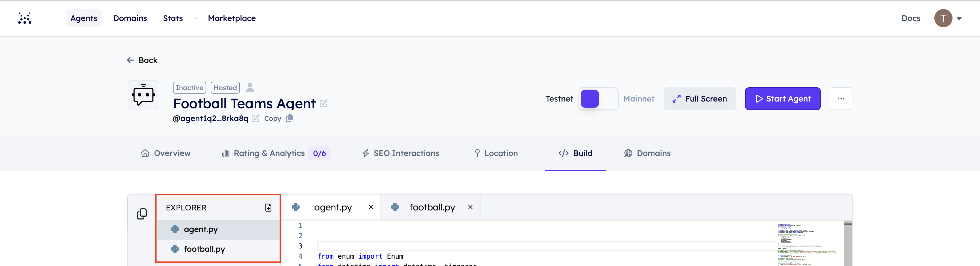The height and width of the screenshot is (266, 980).
Task: Toggle the file explorer sidebar icon
Action: coord(142,214)
